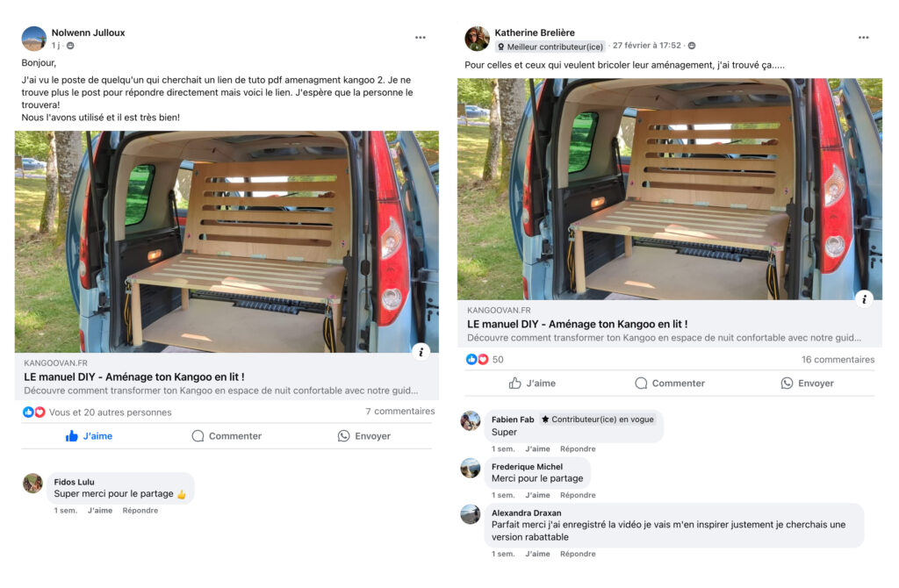Expand the 16 commentaires list
Viewport: 899px width, 588px height.
pyautogui.click(x=838, y=360)
